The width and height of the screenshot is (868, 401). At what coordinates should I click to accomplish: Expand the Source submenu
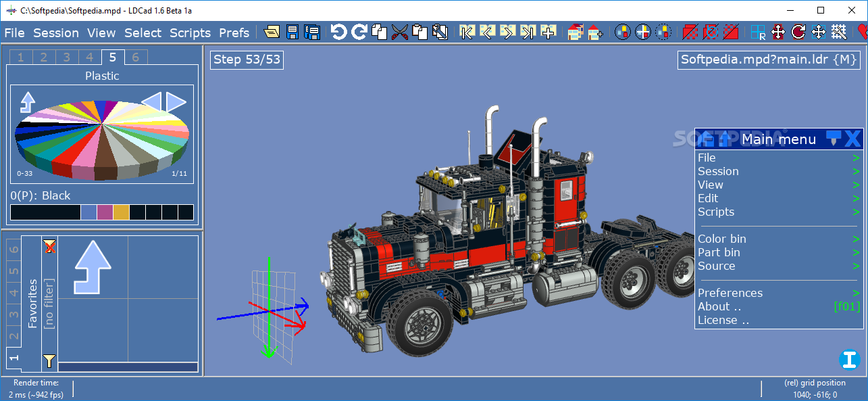pyautogui.click(x=779, y=266)
